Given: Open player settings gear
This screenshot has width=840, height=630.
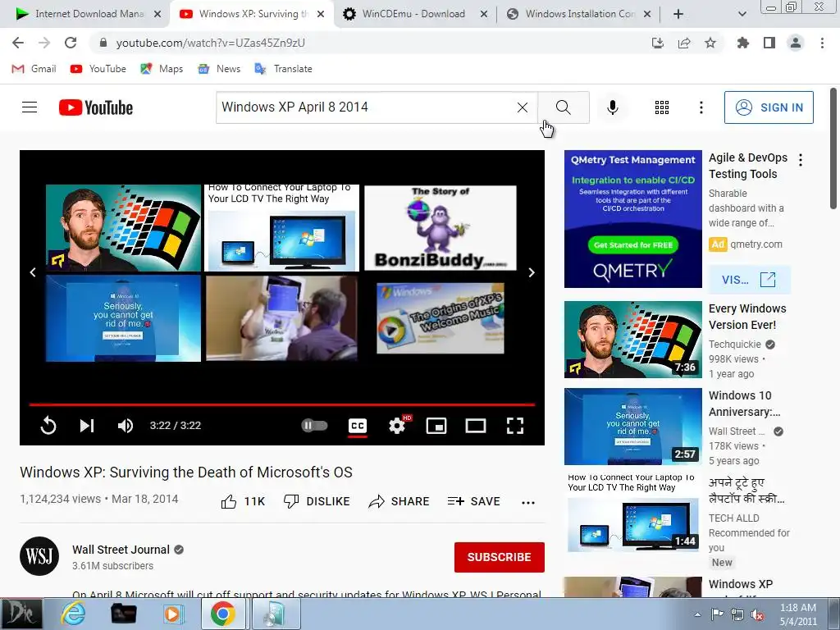Looking at the screenshot, I should (397, 426).
